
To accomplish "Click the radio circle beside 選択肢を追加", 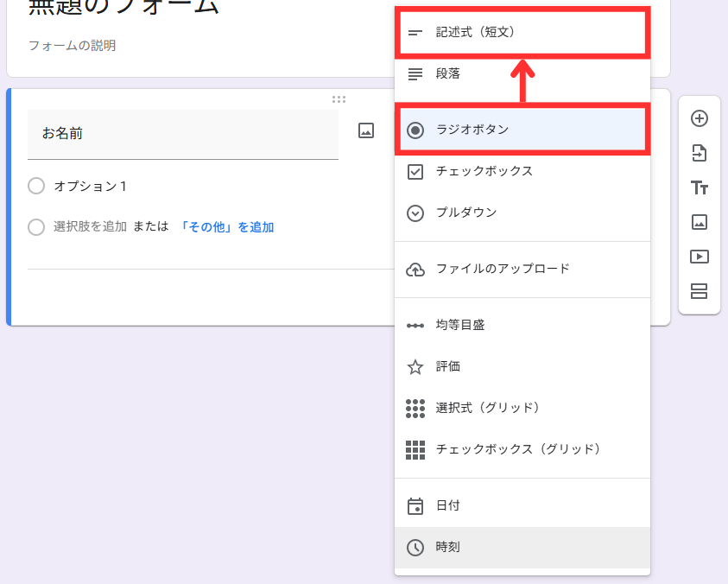I will (x=36, y=227).
